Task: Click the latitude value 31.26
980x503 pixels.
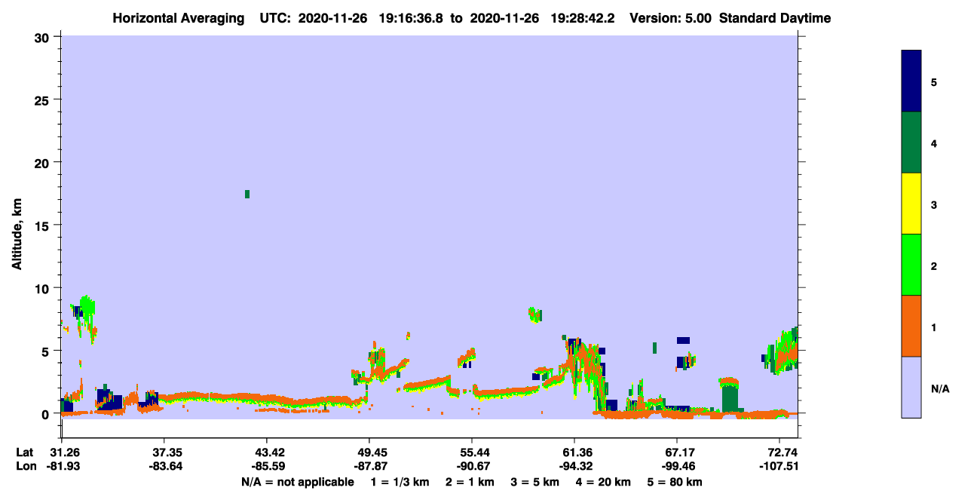Action: 62,452
